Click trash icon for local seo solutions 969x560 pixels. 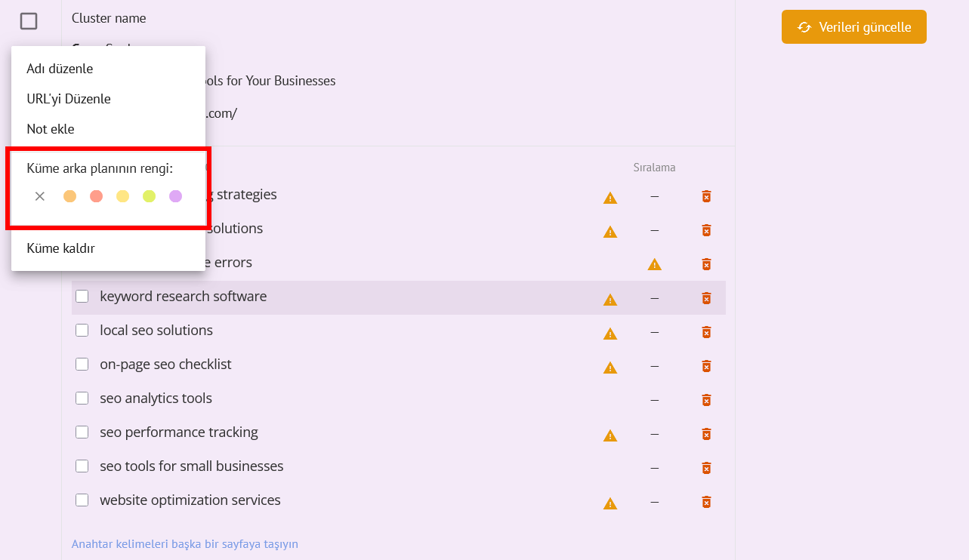point(706,332)
